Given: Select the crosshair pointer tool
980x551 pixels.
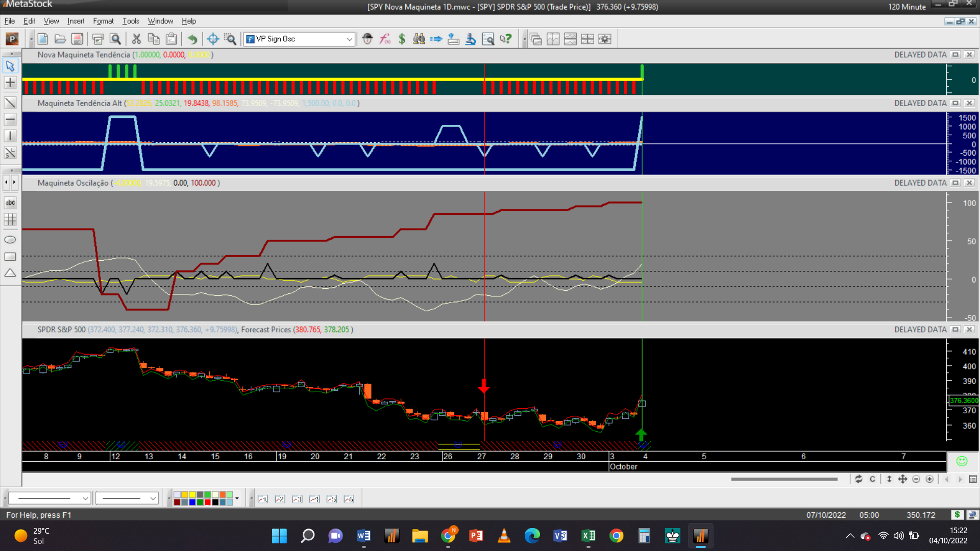Looking at the screenshot, I should (x=10, y=83).
